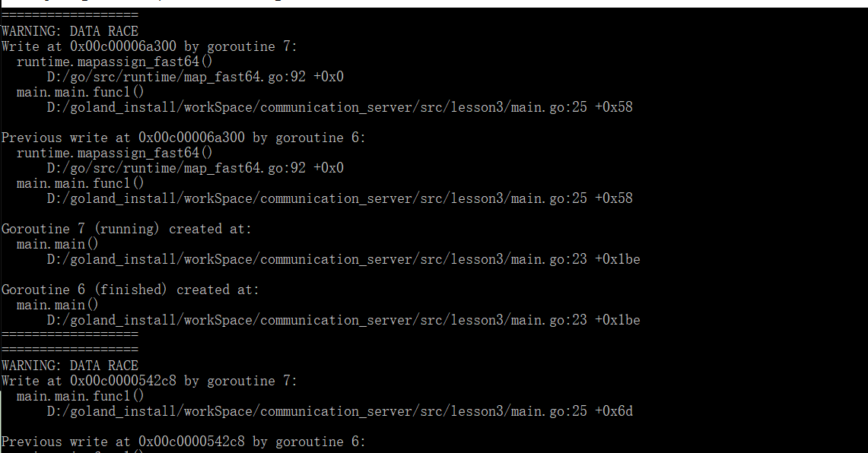This screenshot has width=868, height=453.
Task: Click main.go:23 path under Goroutine 6 (finished)
Action: [343, 320]
